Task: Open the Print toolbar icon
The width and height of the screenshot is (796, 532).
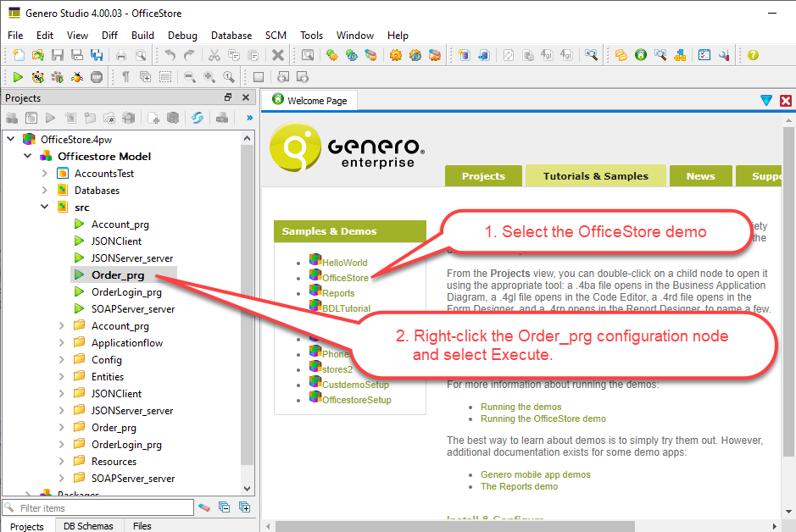Action: click(120, 54)
